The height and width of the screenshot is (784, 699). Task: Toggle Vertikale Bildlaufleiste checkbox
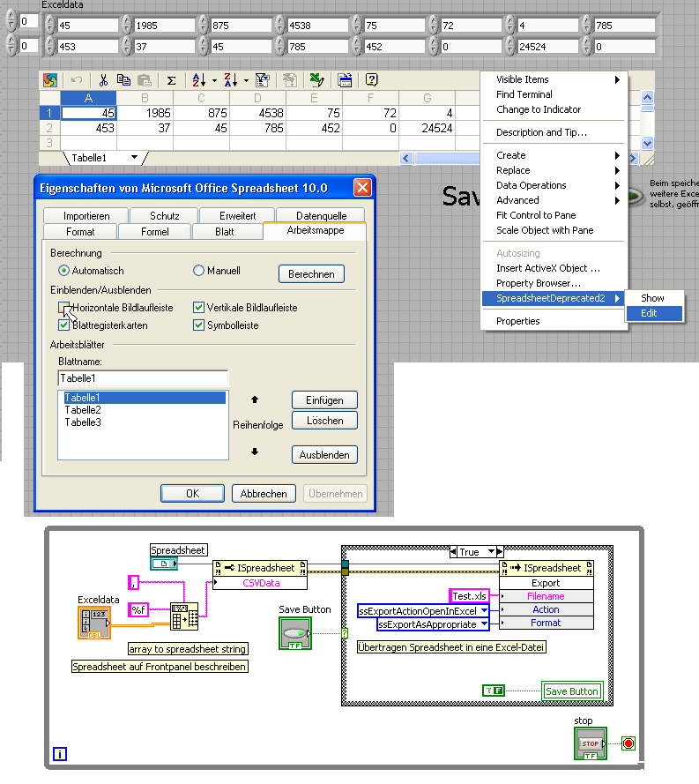point(199,308)
